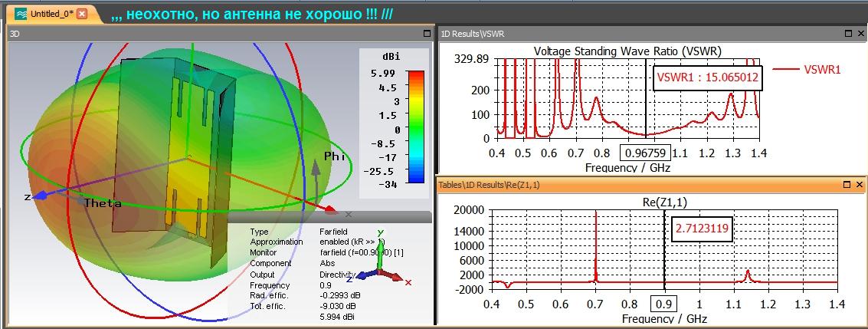Image resolution: width=868 pixels, height=329 pixels.
Task: Maximize the 3D view panel
Action: pos(427,33)
